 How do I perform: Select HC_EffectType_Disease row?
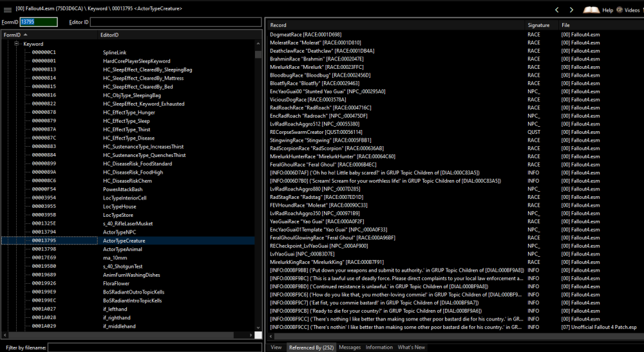coord(128,138)
